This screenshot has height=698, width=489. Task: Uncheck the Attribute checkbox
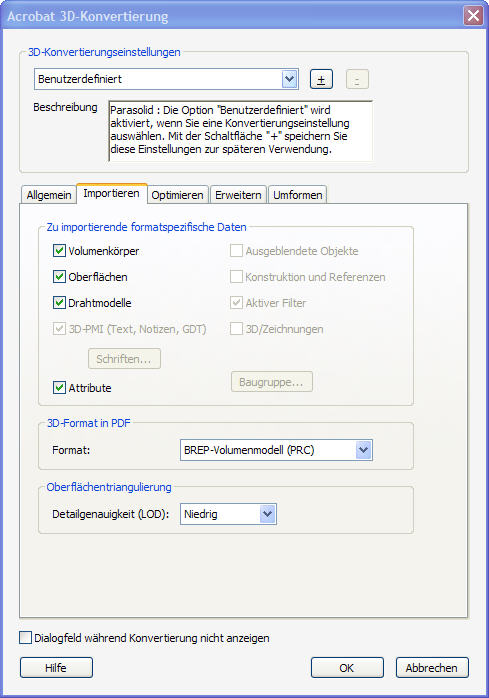click(59, 388)
